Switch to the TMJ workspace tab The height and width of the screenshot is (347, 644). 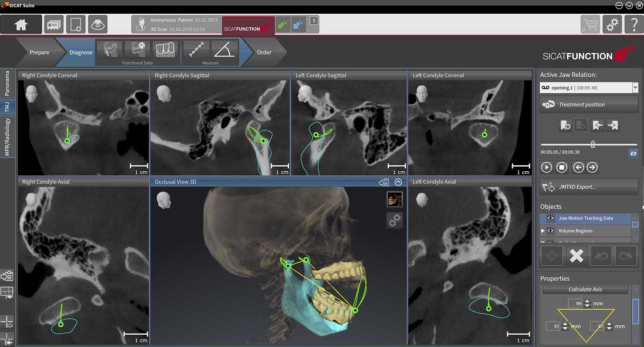click(7, 107)
